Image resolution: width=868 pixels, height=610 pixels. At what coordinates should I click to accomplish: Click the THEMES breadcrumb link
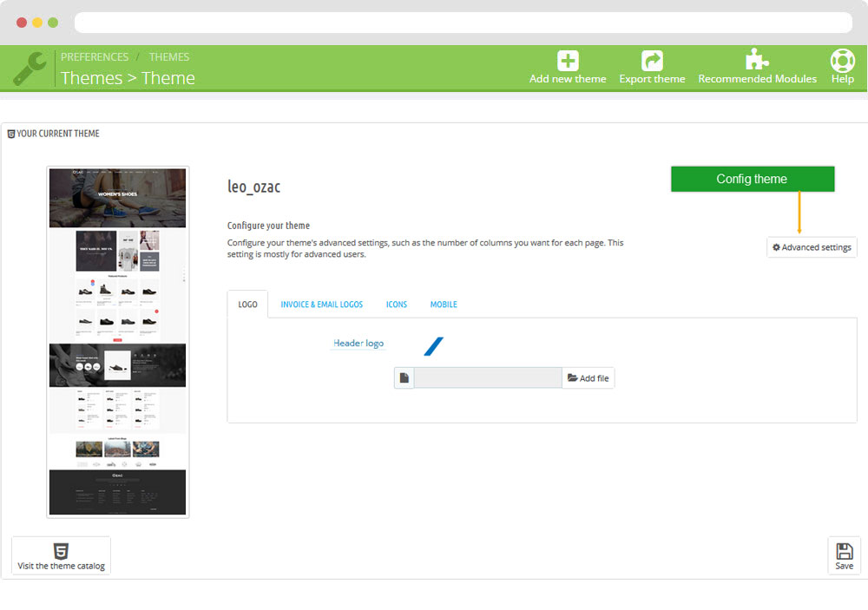(169, 57)
